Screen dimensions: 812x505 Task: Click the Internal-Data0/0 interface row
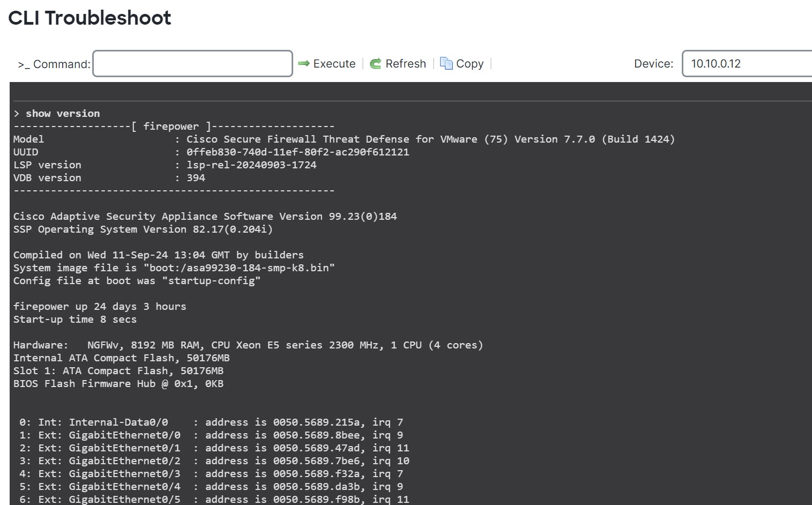[211, 422]
